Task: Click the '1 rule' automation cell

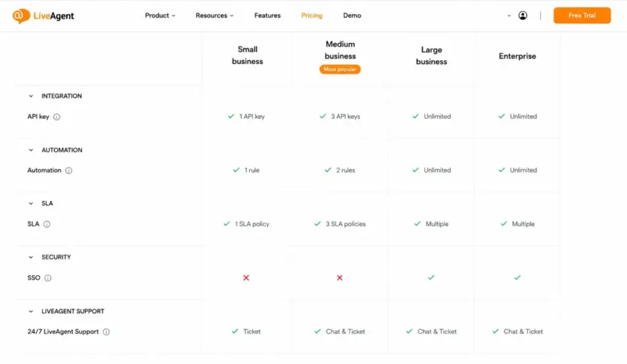Action: point(246,170)
